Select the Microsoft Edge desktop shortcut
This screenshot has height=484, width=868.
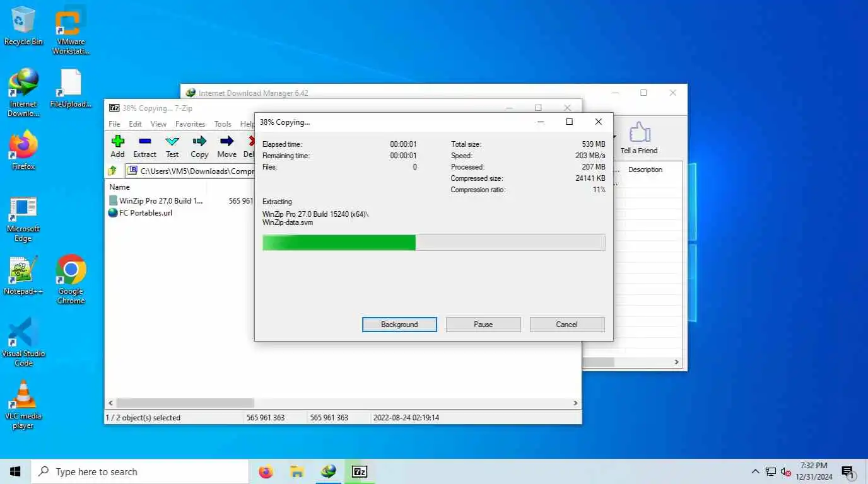pyautogui.click(x=23, y=219)
